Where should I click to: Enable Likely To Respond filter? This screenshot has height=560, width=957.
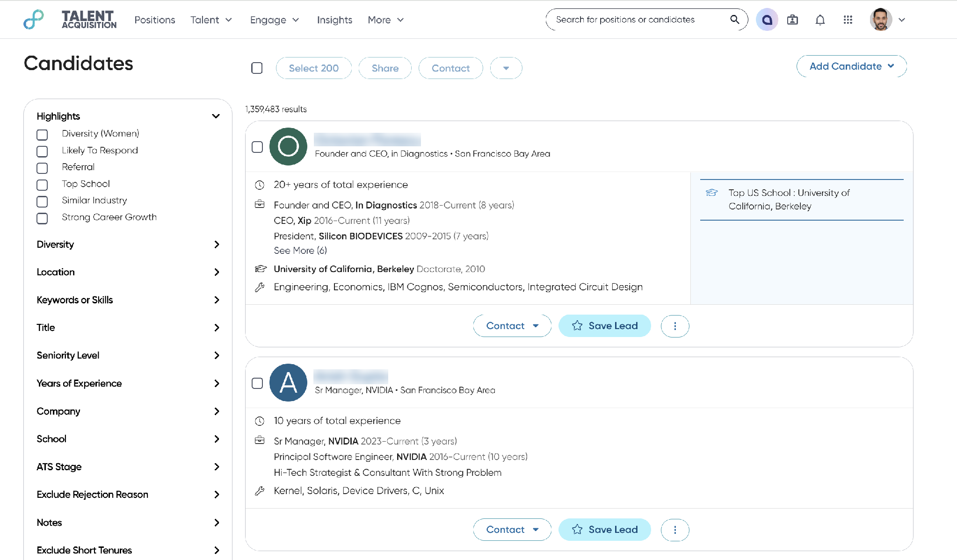(42, 151)
